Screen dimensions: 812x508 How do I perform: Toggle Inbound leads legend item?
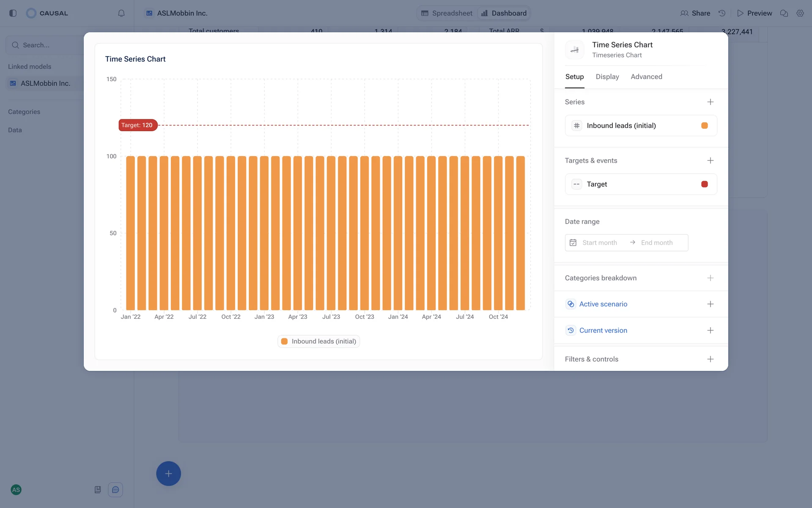318,341
